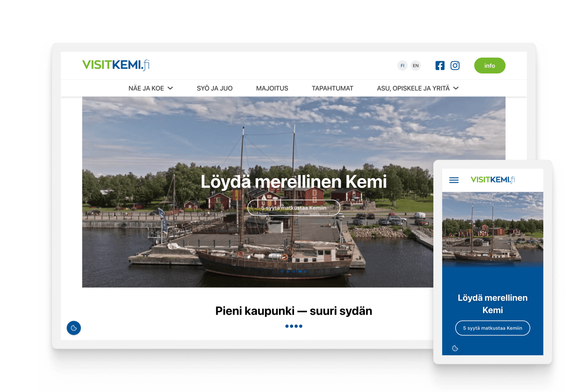588x392 pixels.
Task: Open the NÄE JA KOE menu item
Action: click(x=146, y=88)
